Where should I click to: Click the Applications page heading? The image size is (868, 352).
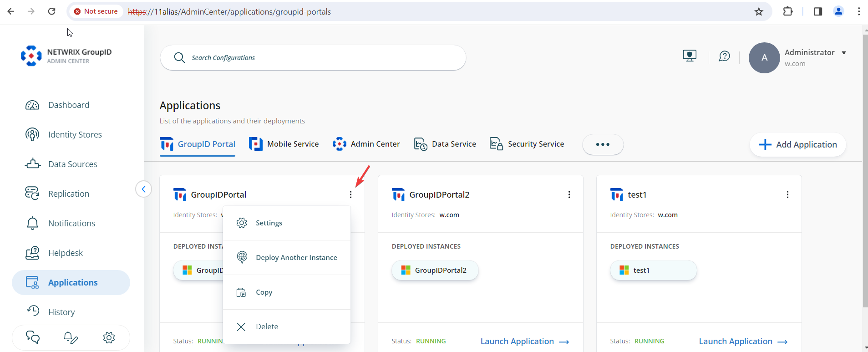point(190,106)
